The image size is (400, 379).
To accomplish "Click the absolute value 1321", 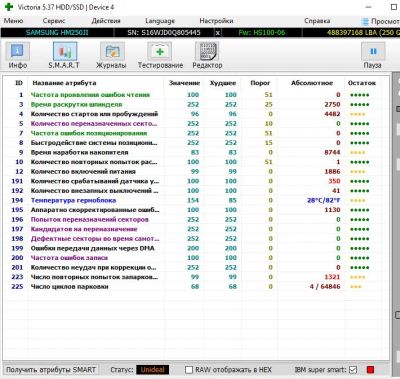I will (332, 277).
